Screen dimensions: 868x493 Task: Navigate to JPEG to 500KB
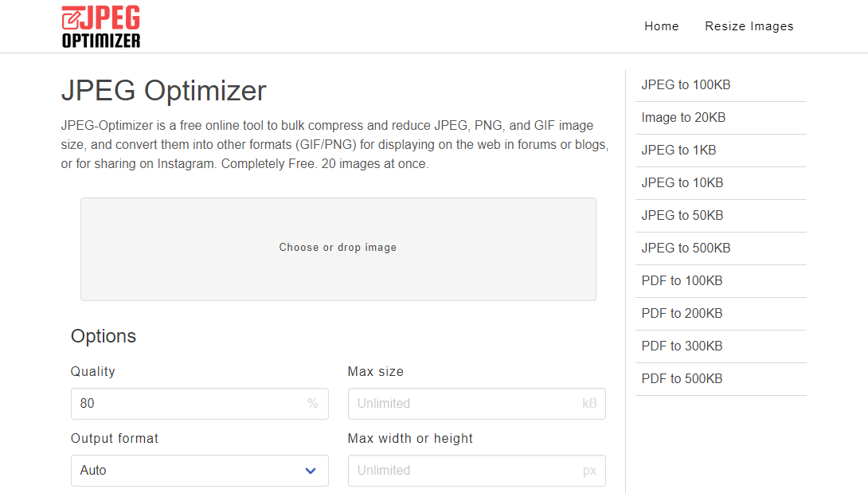pos(686,248)
